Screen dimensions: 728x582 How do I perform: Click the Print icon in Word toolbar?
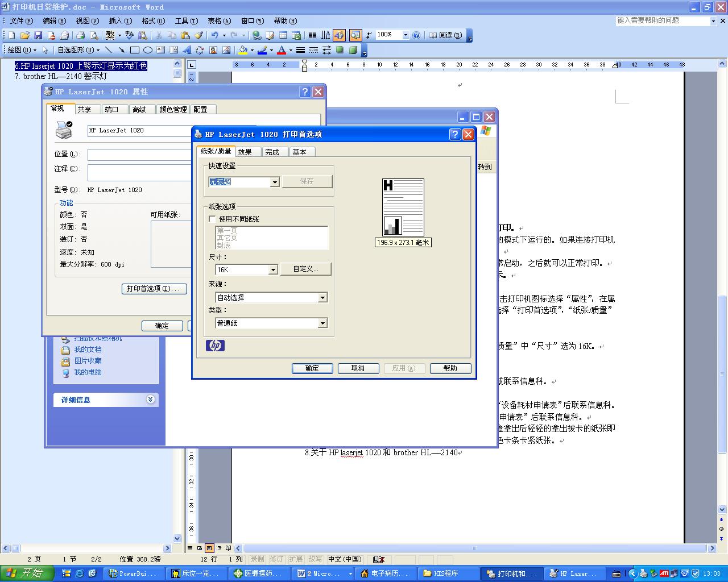click(x=80, y=35)
